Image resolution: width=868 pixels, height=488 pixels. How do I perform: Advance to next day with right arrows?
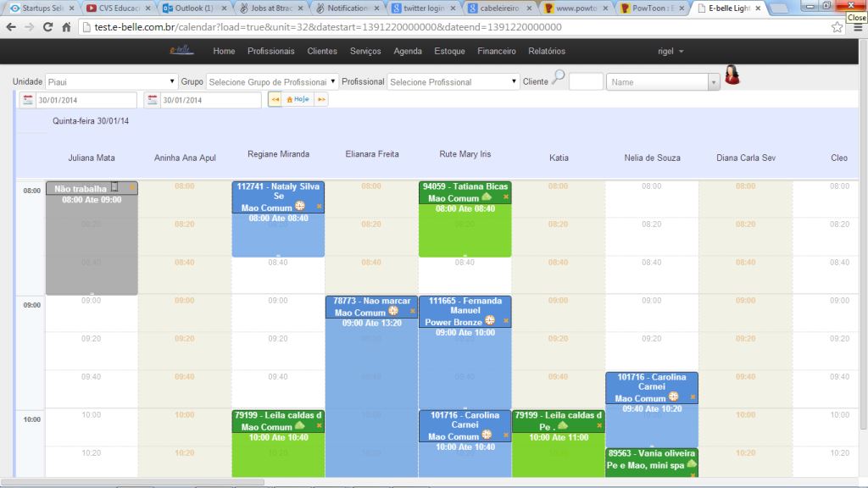(320, 100)
